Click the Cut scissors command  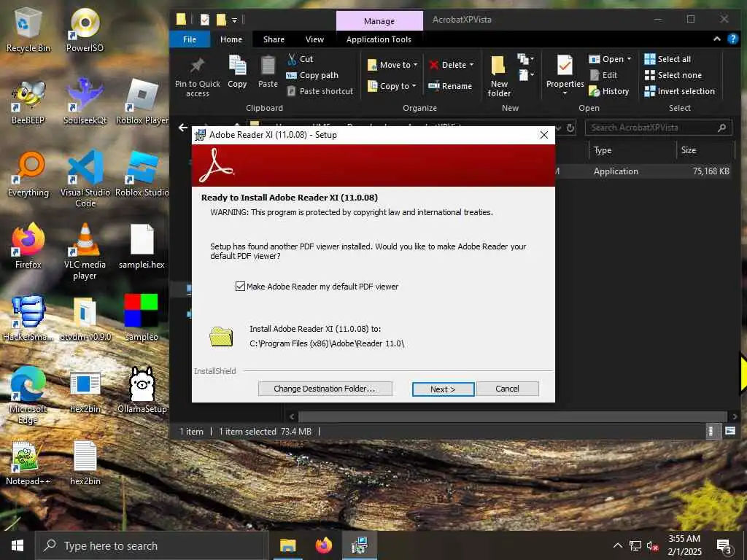[300, 59]
